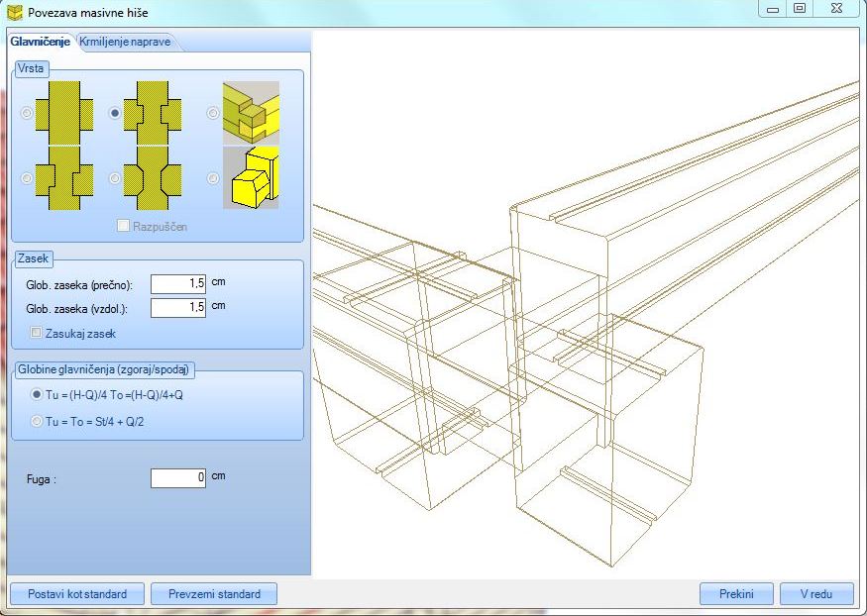The height and width of the screenshot is (616, 867).
Task: Click the Prevzemi standard button
Action: click(x=214, y=594)
